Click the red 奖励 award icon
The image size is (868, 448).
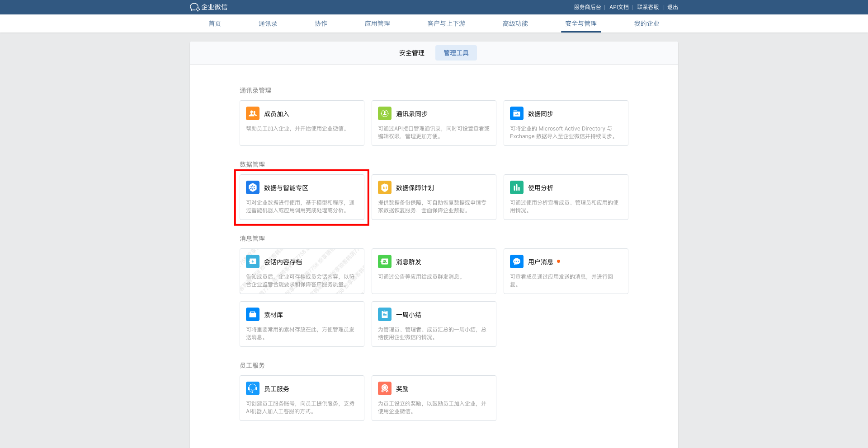coord(384,388)
